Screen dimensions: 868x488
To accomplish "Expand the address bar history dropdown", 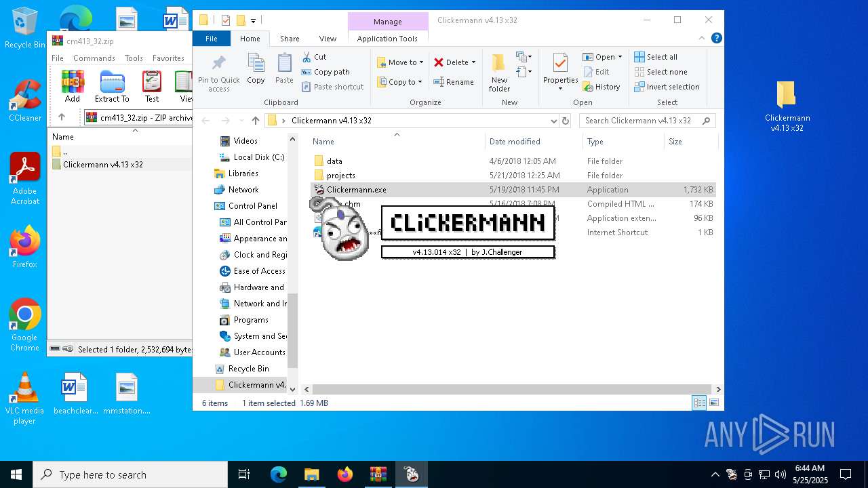I will pyautogui.click(x=554, y=121).
